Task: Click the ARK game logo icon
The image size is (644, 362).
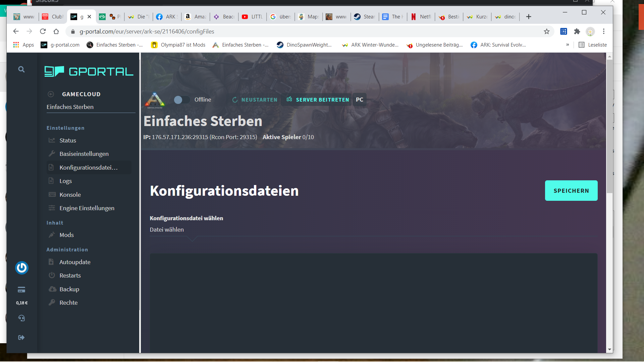Action: (155, 100)
